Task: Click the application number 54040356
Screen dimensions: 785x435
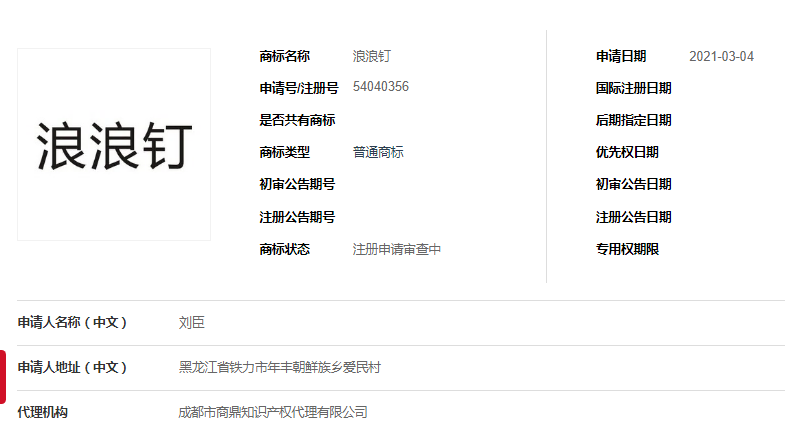Action: pyautogui.click(x=380, y=87)
